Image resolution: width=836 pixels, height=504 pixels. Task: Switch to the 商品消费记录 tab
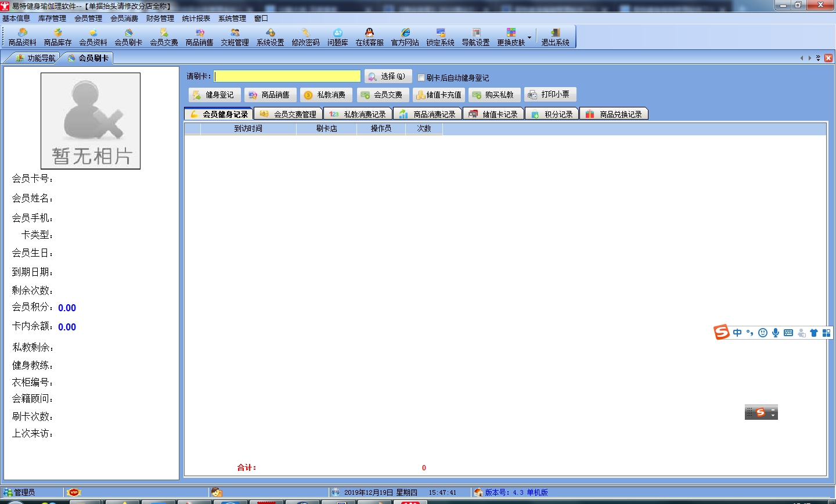pyautogui.click(x=428, y=114)
